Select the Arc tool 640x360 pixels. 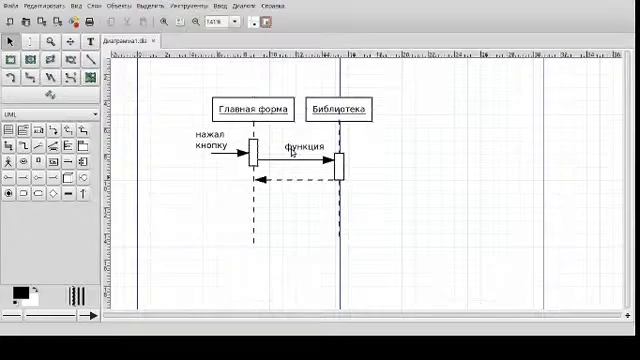(10, 78)
